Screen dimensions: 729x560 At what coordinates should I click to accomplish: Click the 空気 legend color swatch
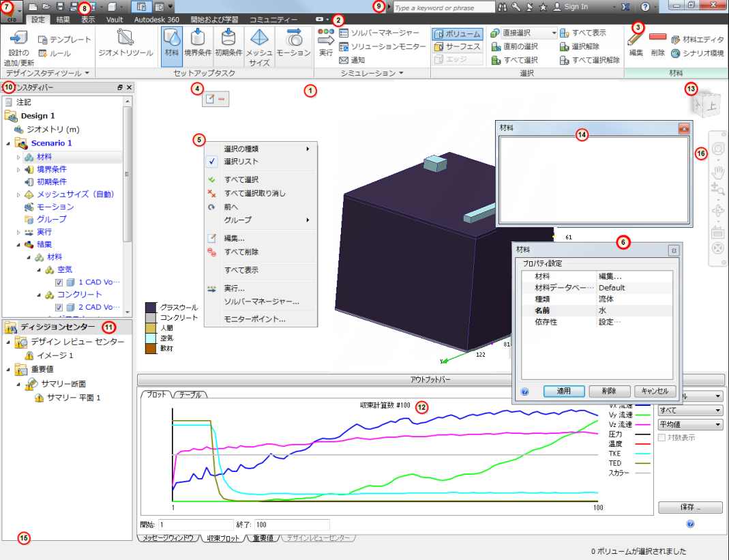pos(151,338)
